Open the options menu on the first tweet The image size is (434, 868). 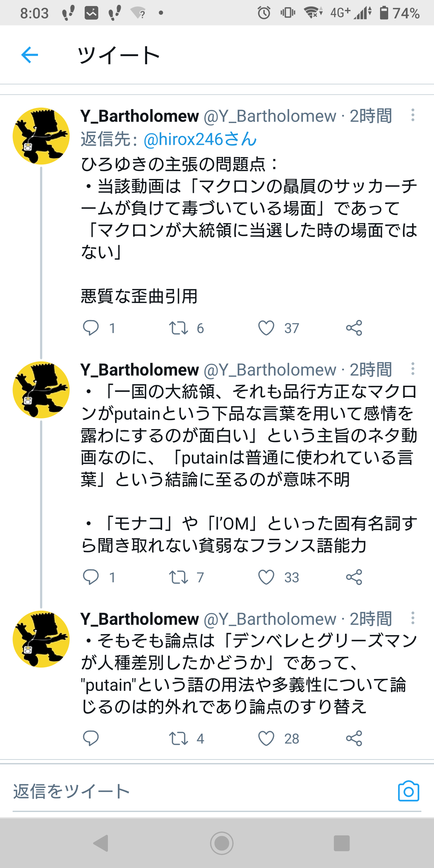pyautogui.click(x=413, y=116)
